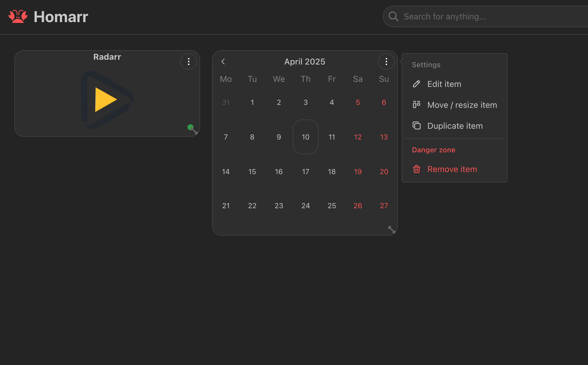
Task: Choose Duplicate item
Action: point(454,126)
